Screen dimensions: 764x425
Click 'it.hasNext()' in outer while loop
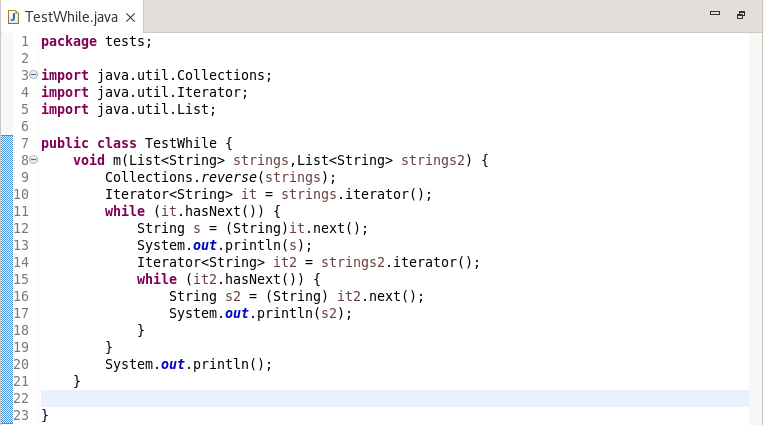click(x=209, y=212)
